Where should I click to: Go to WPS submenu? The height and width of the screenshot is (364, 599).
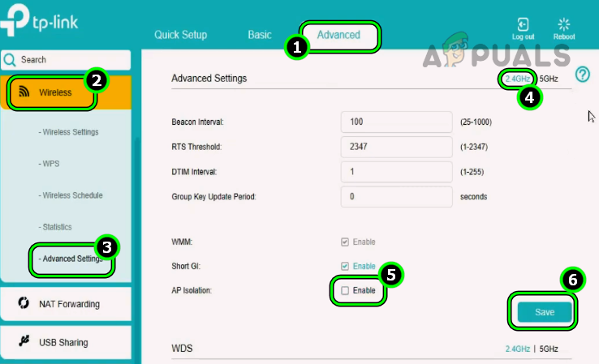(49, 164)
